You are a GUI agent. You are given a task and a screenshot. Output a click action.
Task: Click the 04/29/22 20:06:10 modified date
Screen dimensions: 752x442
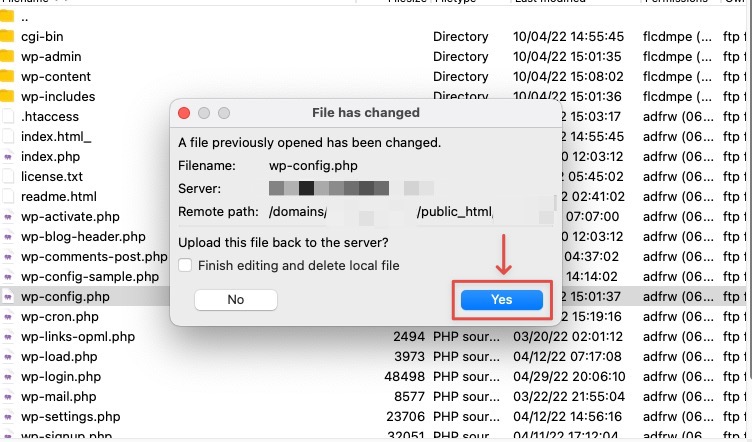point(569,377)
